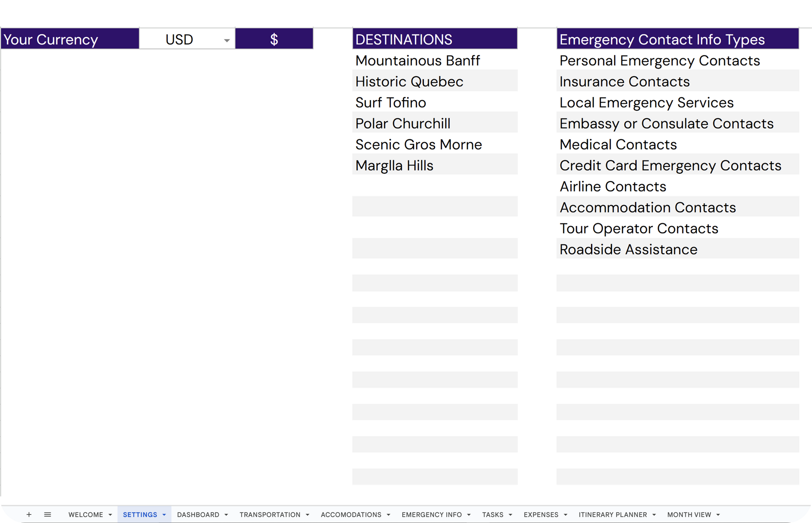Open the MONTH VIEW tab dropdown arrow
Screen dimensions: 812x523
pos(718,515)
